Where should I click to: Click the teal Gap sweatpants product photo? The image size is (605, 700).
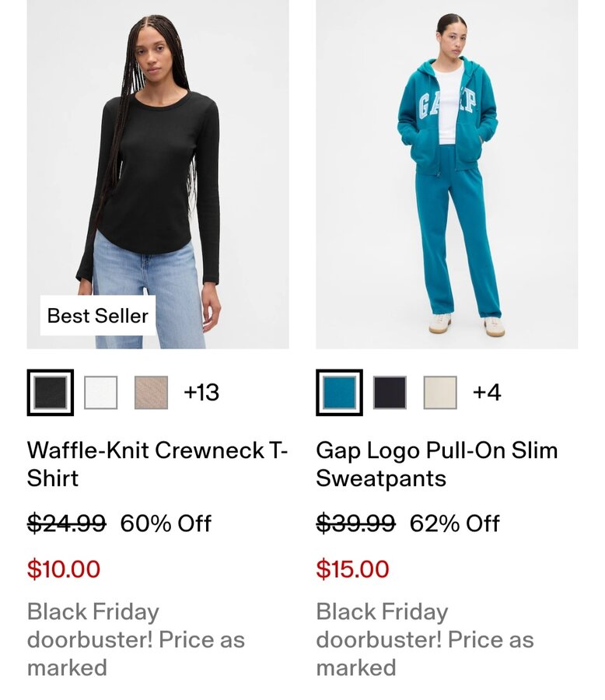[446, 174]
